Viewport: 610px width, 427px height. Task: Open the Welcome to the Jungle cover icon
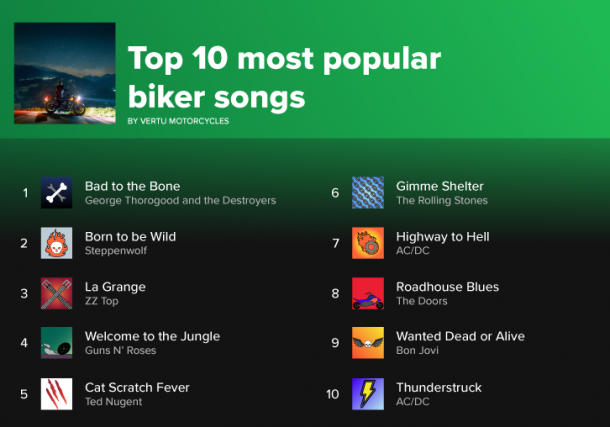click(x=56, y=343)
